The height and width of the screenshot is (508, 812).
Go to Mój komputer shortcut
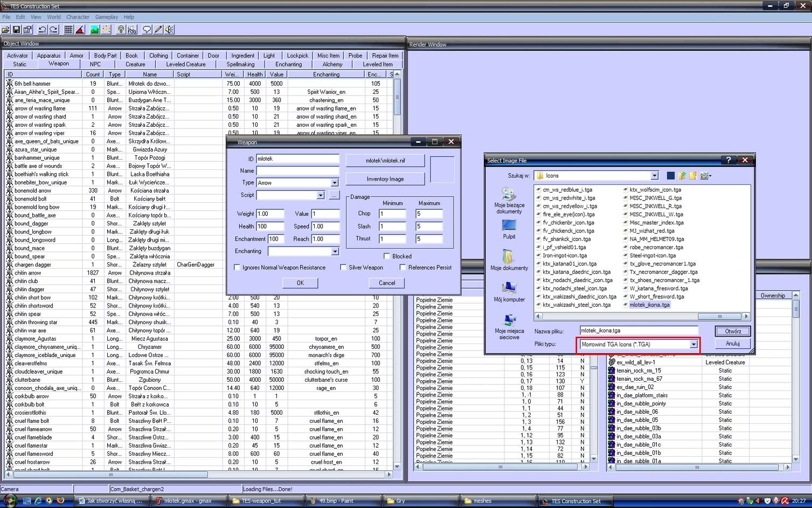(509, 292)
